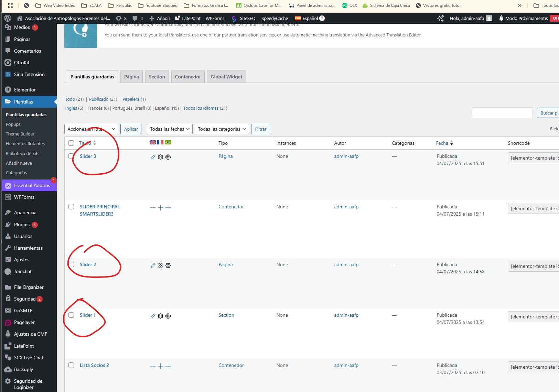Open Theme Builder submenu item
Viewport: 559px width, 392px height.
point(20,134)
